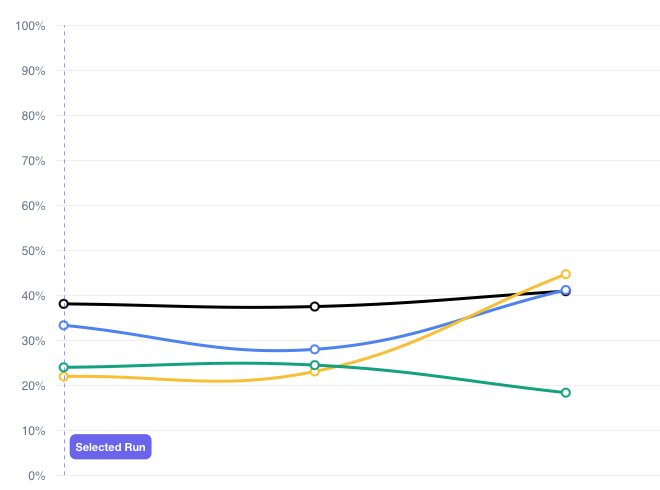This screenshot has width=660, height=490.
Task: Select the yellow line's highest data point
Action: 566,274
